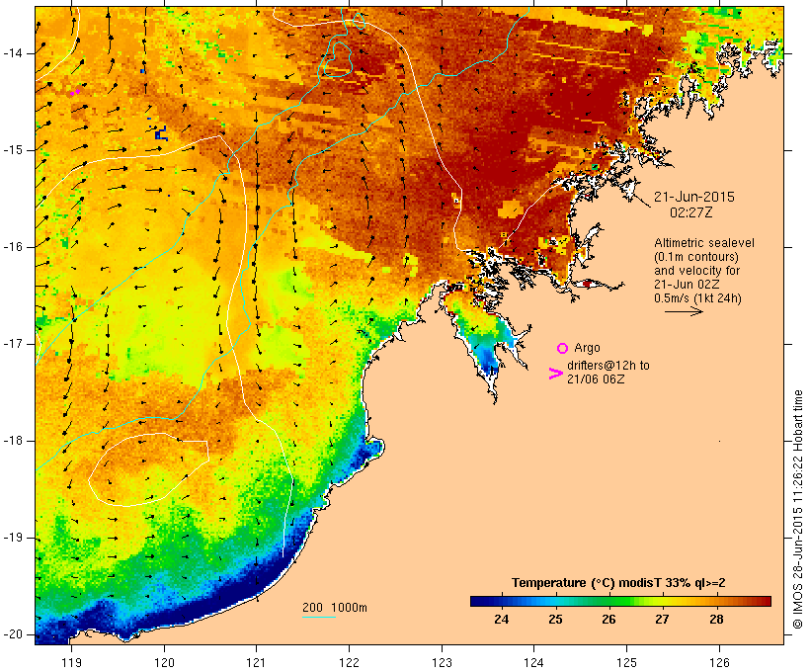Click the colorbar label '26'
This screenshot has width=810, height=672.
click(609, 619)
